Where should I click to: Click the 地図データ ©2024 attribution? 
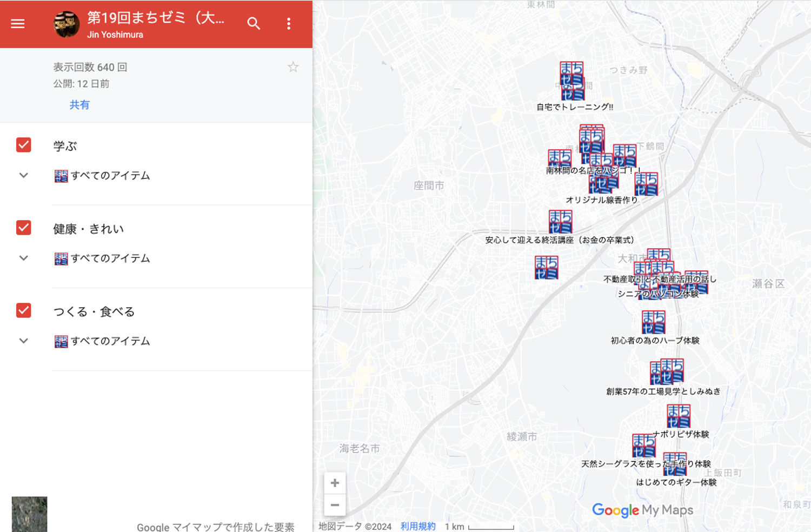coord(355,526)
